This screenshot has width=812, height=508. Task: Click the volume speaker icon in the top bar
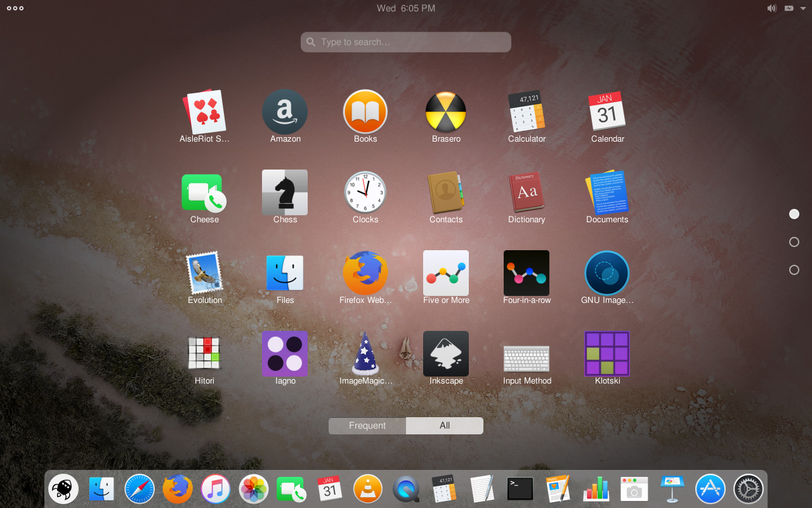[x=771, y=8]
